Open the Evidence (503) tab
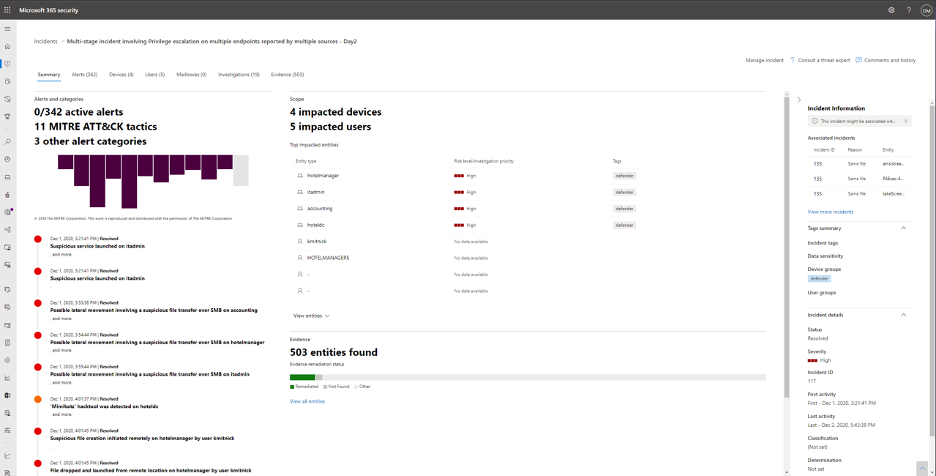 tap(288, 75)
